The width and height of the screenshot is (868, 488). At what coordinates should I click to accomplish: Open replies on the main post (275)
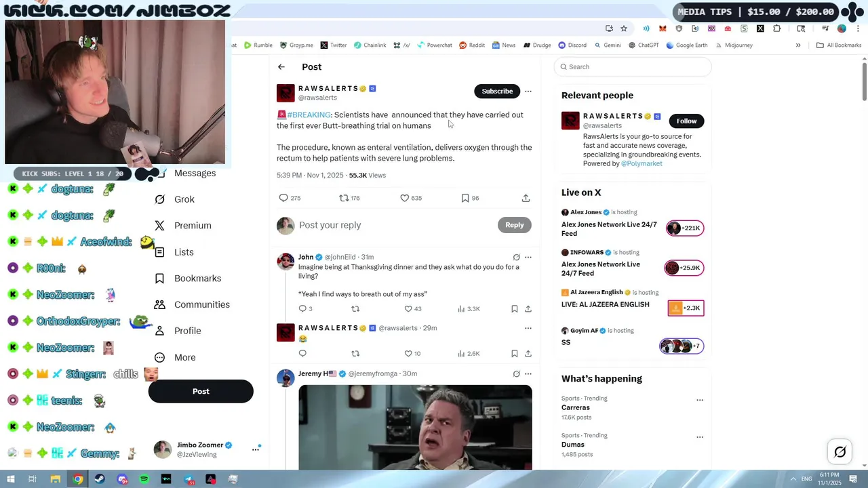(290, 198)
